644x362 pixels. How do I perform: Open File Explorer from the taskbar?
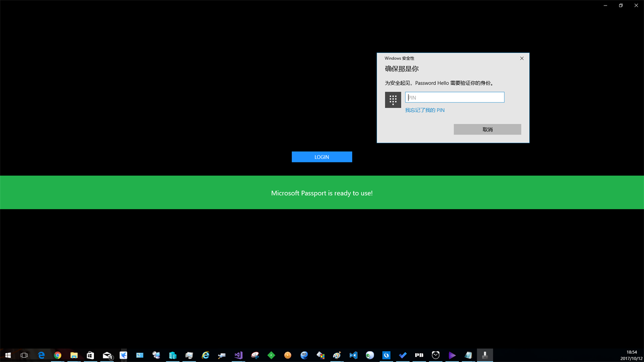tap(74, 355)
